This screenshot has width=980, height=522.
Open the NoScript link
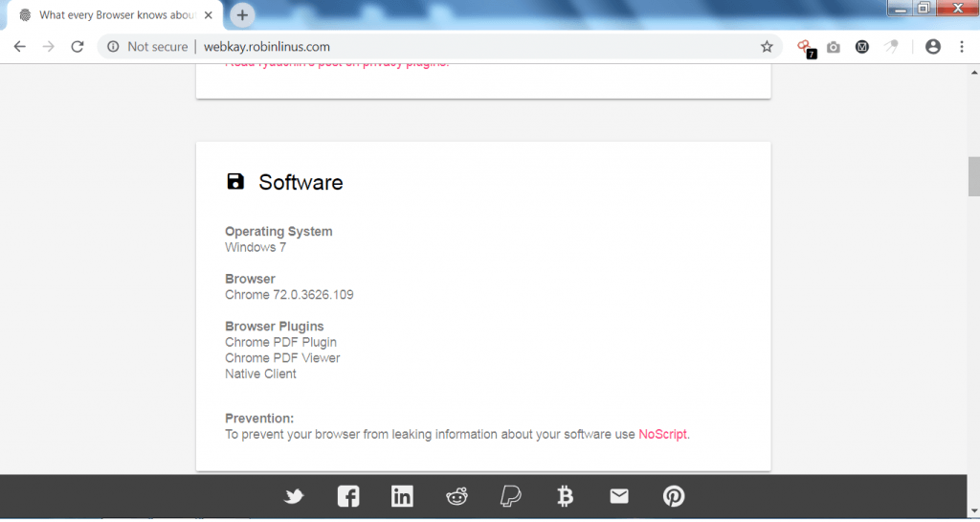click(662, 435)
